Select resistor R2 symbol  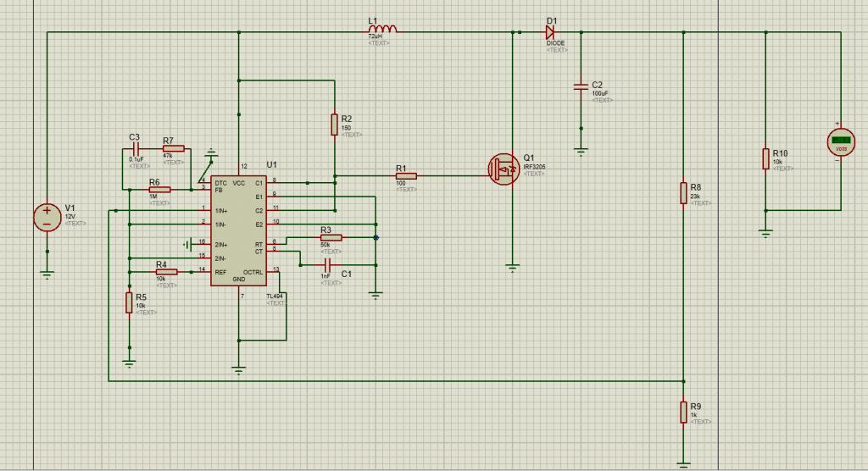334,125
